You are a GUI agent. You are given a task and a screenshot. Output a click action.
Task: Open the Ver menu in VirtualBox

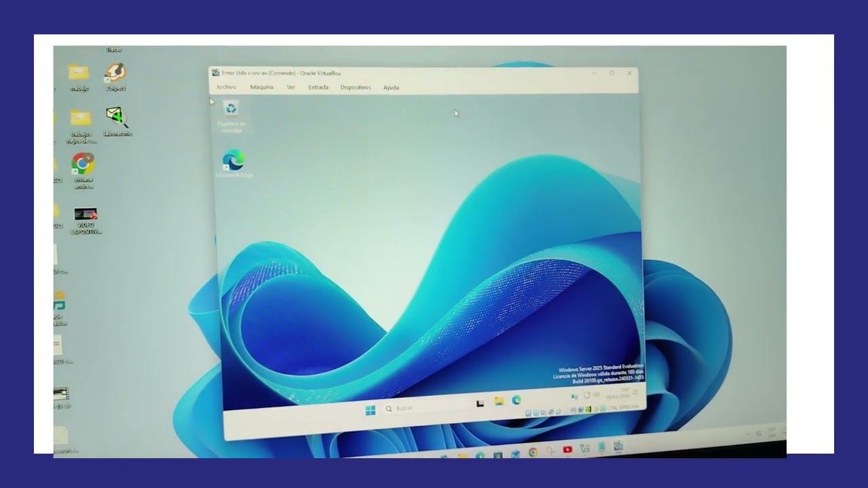291,87
